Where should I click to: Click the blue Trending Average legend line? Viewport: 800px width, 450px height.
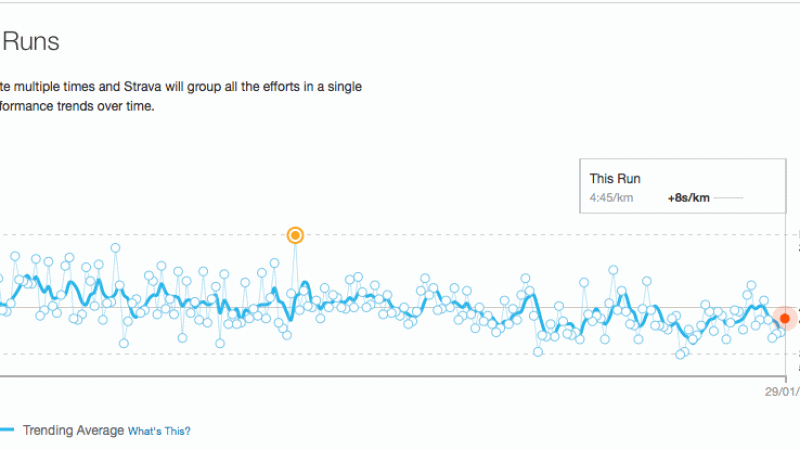click(7, 430)
